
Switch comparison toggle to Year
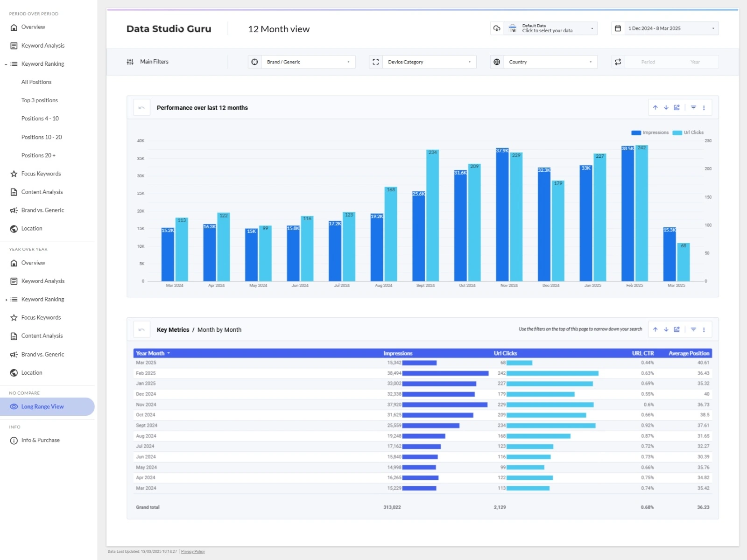[695, 62]
